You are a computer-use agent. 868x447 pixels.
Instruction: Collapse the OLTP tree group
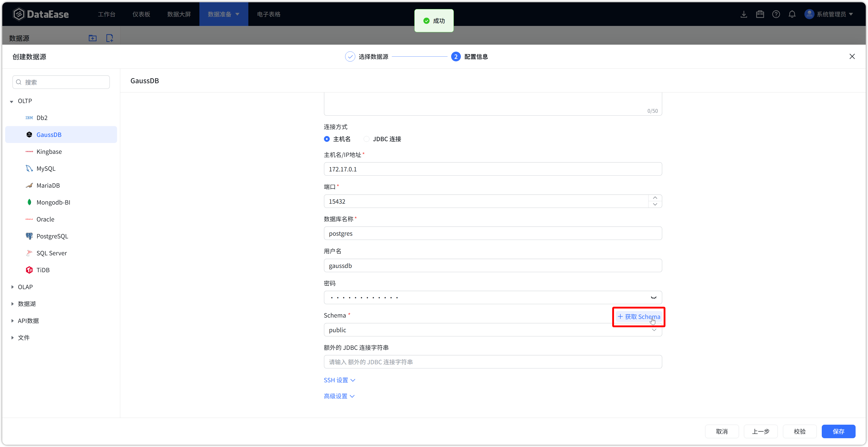12,101
